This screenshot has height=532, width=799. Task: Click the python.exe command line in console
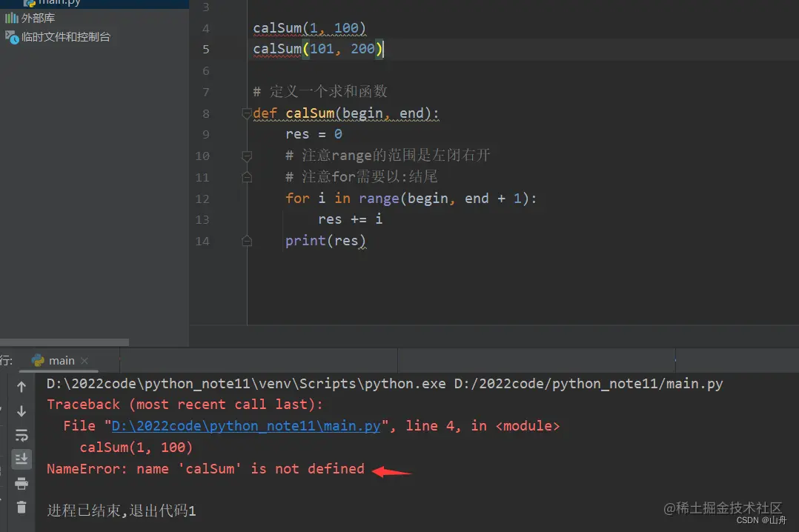click(x=385, y=384)
